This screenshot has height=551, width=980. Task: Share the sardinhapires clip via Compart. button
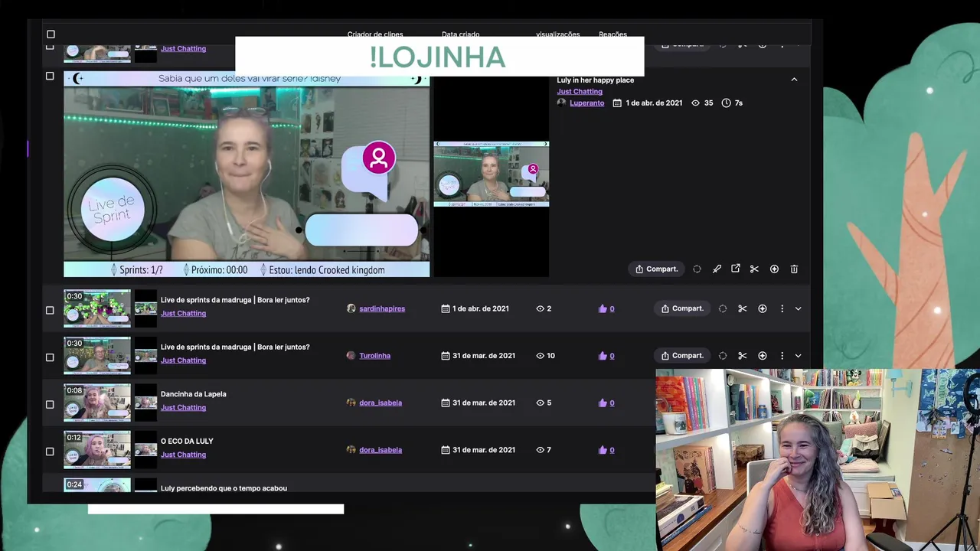pyautogui.click(x=681, y=308)
